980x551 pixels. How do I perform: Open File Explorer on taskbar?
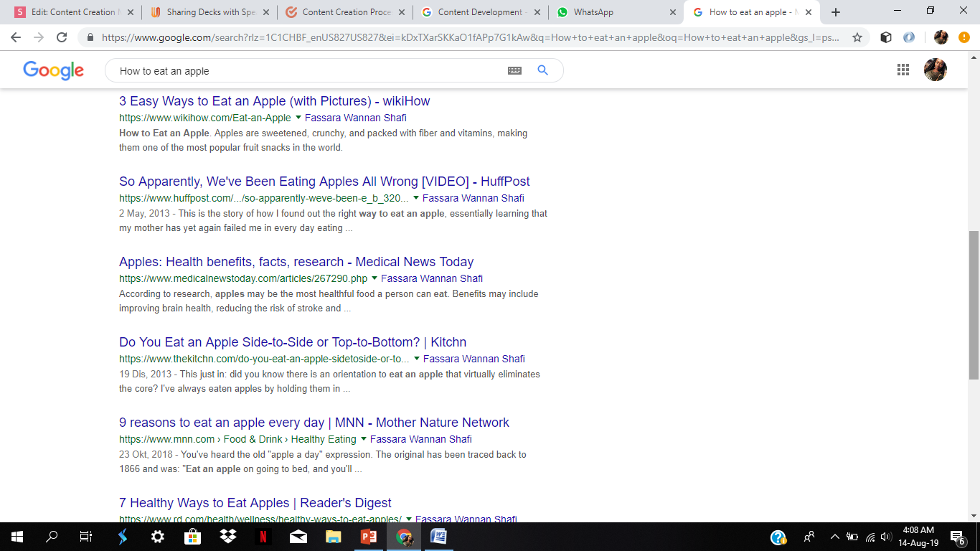[334, 537]
